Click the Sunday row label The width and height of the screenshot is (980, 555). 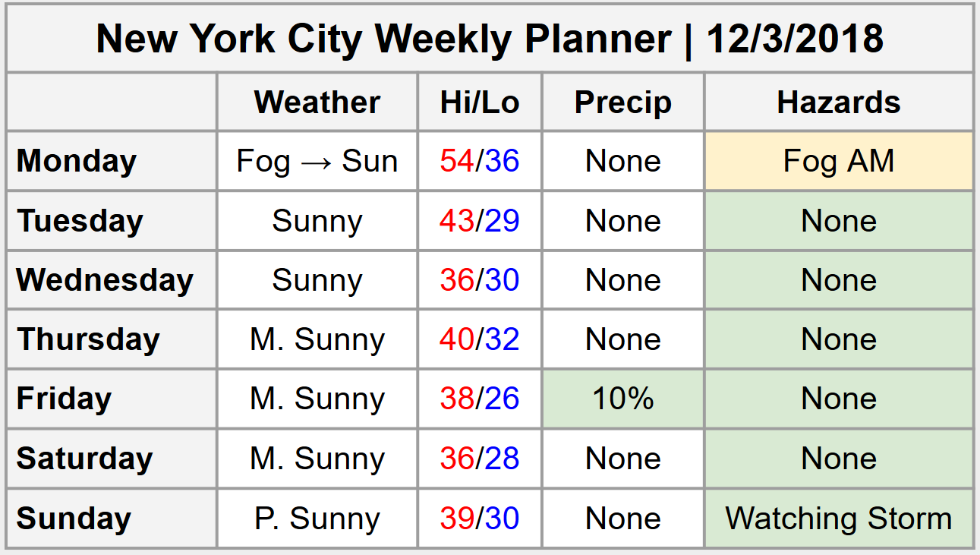click(74, 519)
